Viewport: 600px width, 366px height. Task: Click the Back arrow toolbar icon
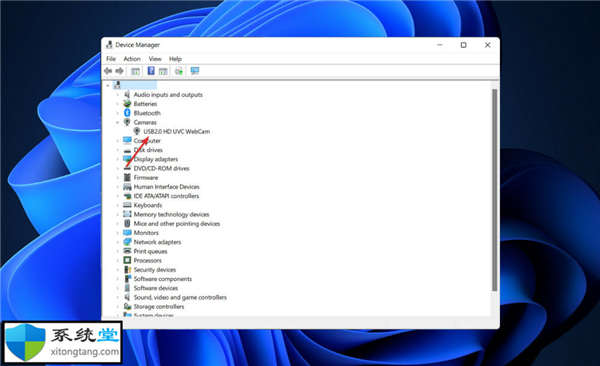tap(108, 71)
